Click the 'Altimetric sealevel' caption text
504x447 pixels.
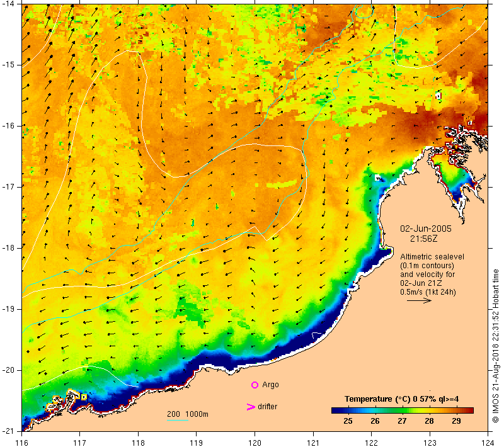tap(432, 257)
